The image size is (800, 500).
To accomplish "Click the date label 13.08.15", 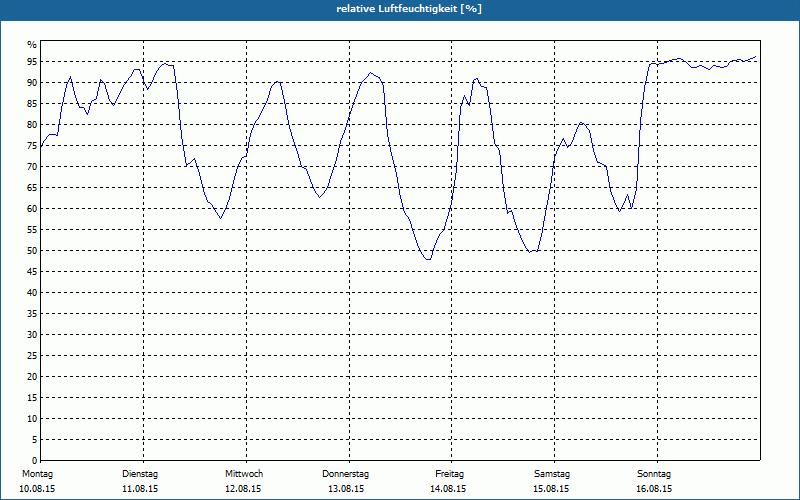I will (x=346, y=489).
